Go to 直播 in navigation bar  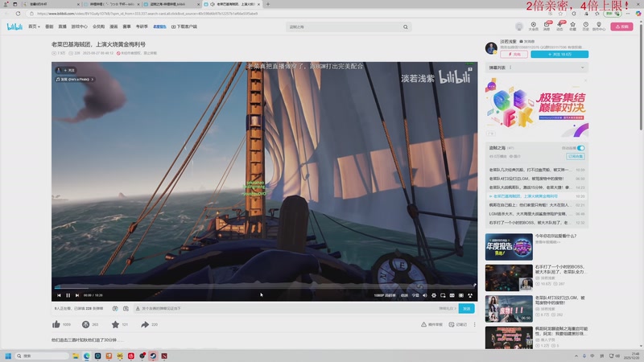[x=62, y=27]
